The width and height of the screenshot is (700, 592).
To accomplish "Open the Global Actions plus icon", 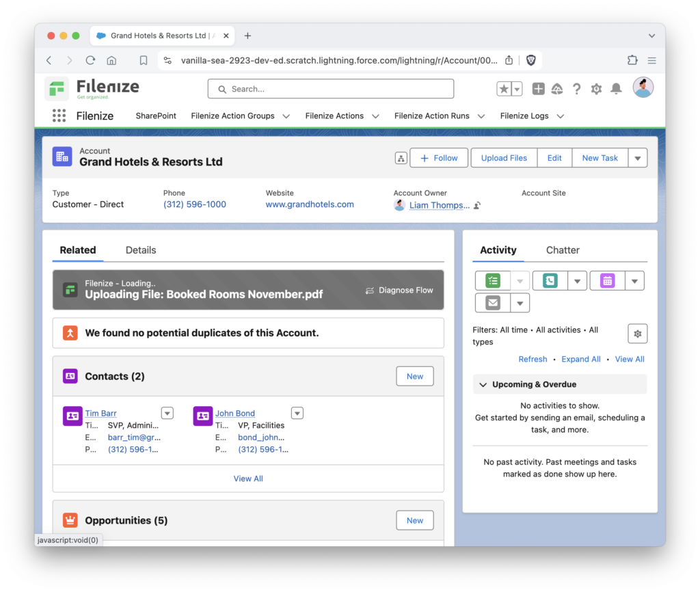I will tap(539, 89).
